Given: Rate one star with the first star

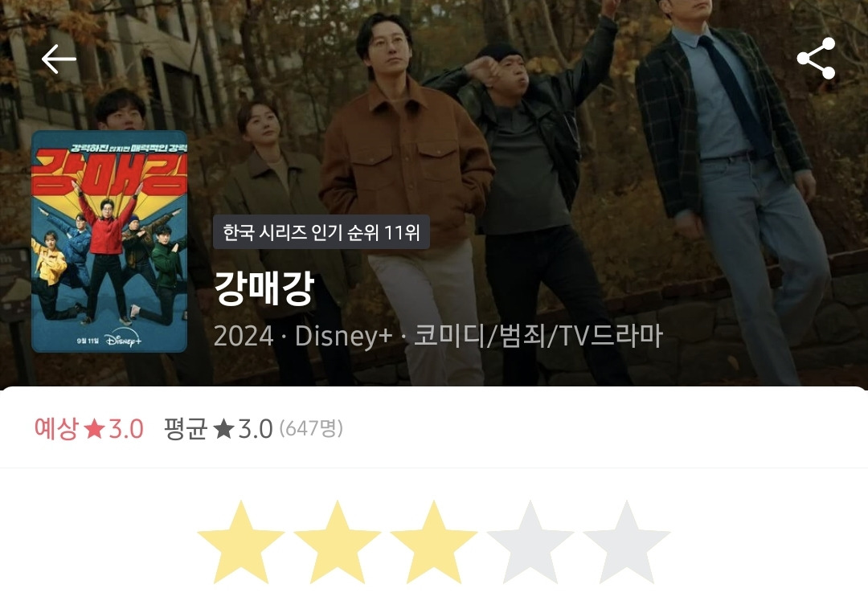Looking at the screenshot, I should [x=241, y=542].
